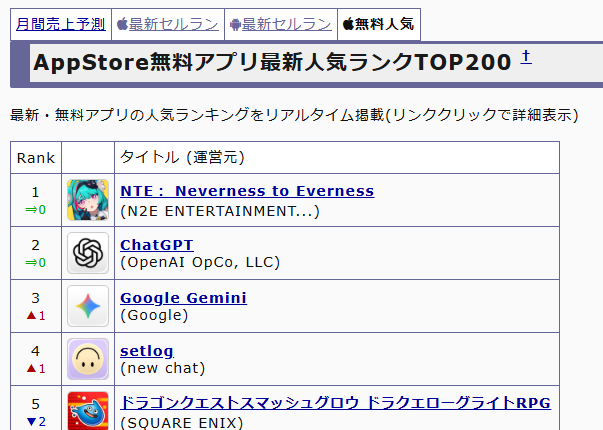Open the 月間売上予測 tab
The height and width of the screenshot is (430, 603).
60,24
